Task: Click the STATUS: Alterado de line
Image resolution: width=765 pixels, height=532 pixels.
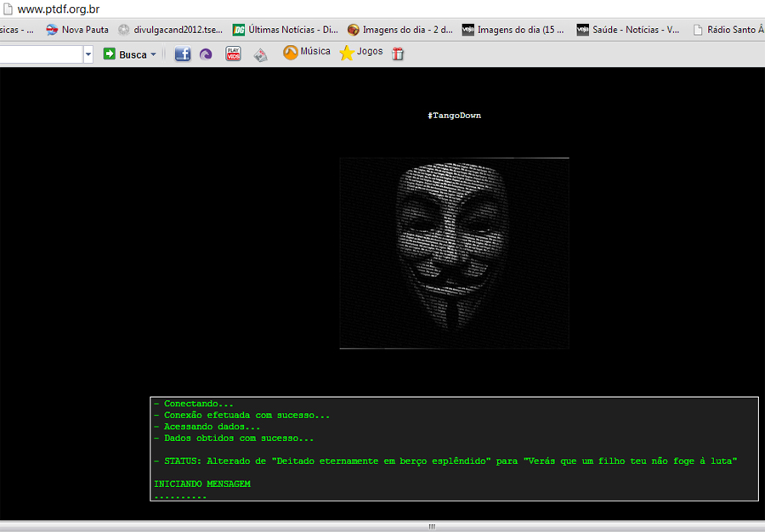Action: tap(445, 461)
